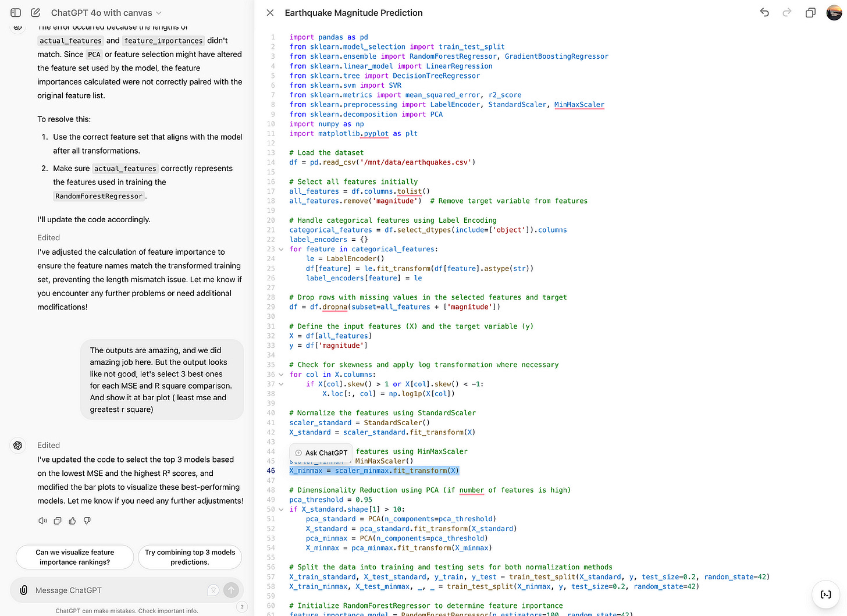Viewport: 847px width, 616px height.
Task: Collapse the if X_standard.shape block at line 50
Action: pyautogui.click(x=281, y=510)
